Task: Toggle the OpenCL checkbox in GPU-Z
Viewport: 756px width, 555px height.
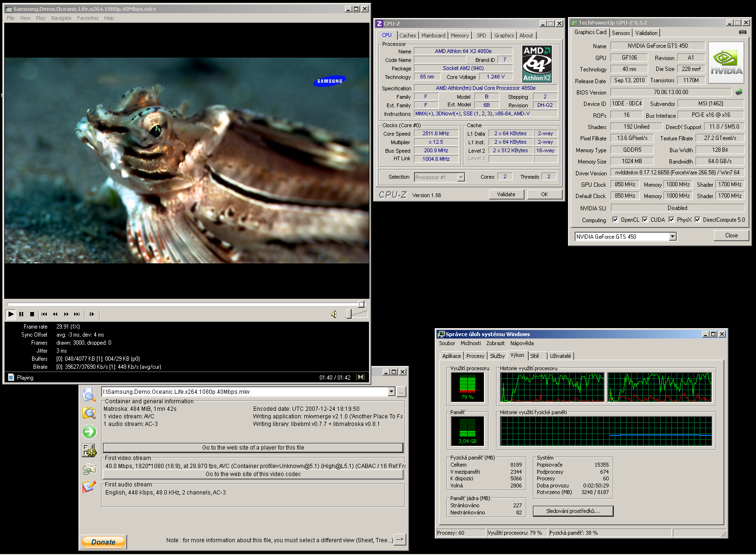Action: coord(615,219)
